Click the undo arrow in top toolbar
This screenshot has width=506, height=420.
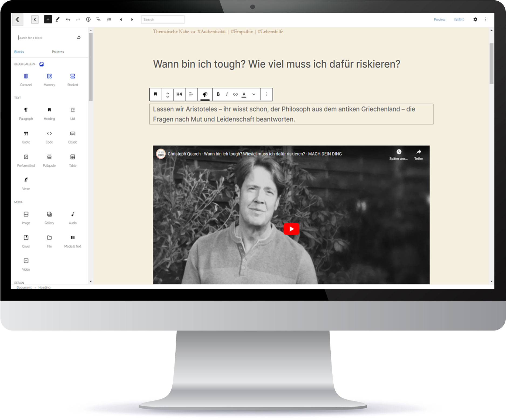point(68,19)
